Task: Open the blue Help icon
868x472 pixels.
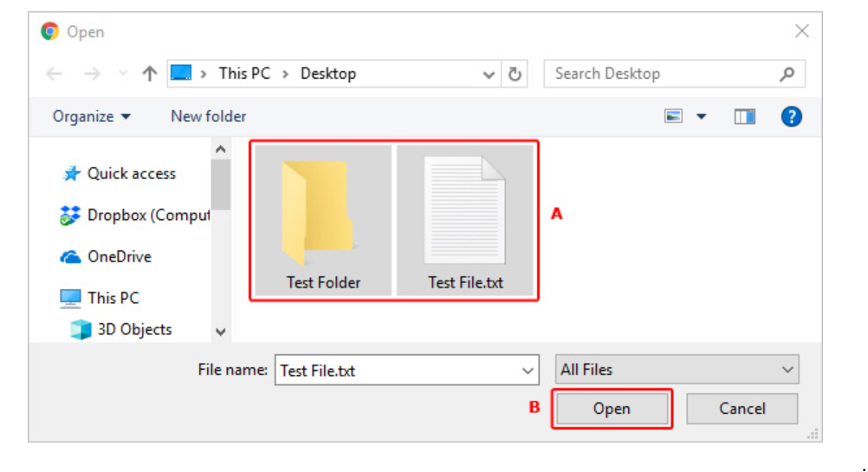Action: pyautogui.click(x=791, y=117)
